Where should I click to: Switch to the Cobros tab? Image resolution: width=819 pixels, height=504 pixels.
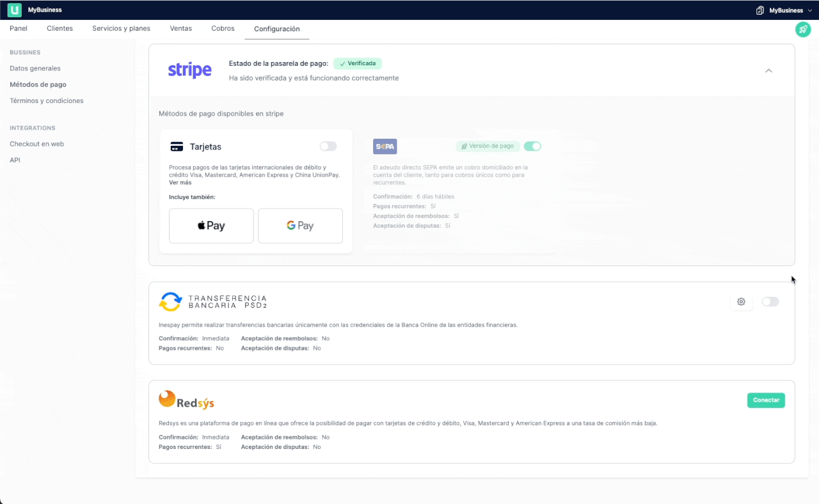(223, 29)
